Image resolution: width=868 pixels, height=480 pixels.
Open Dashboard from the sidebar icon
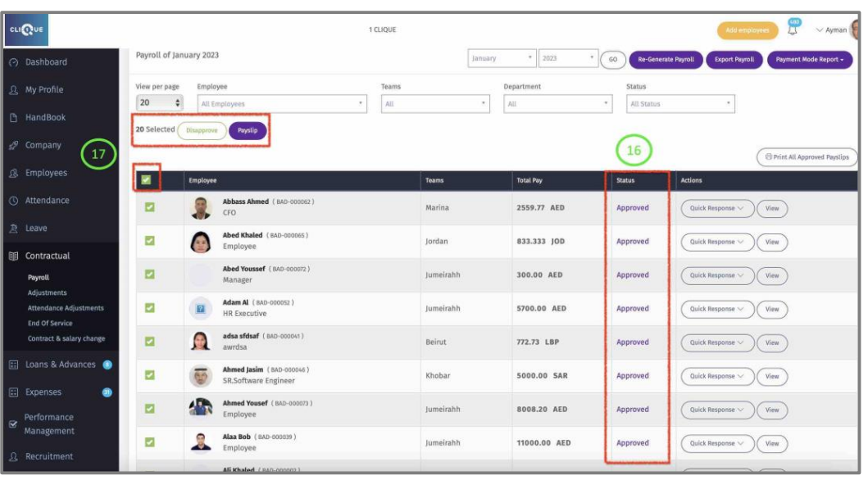pyautogui.click(x=14, y=62)
